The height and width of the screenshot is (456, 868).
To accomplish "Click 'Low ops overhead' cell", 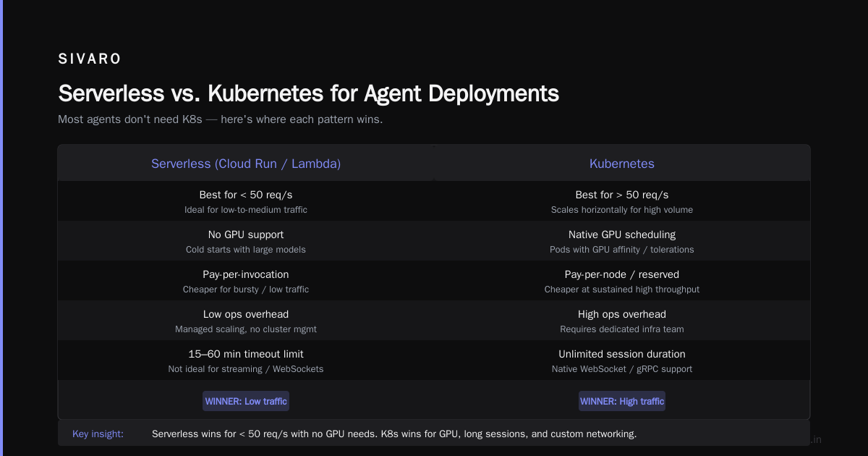I will (246, 314).
